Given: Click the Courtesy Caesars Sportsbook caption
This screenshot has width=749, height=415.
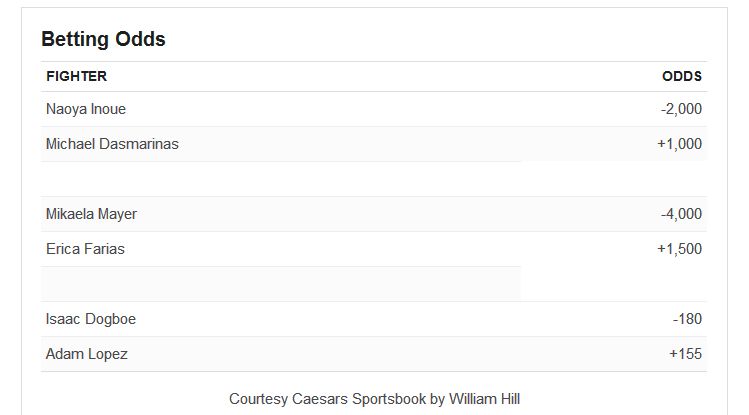Looking at the screenshot, I should [x=374, y=399].
